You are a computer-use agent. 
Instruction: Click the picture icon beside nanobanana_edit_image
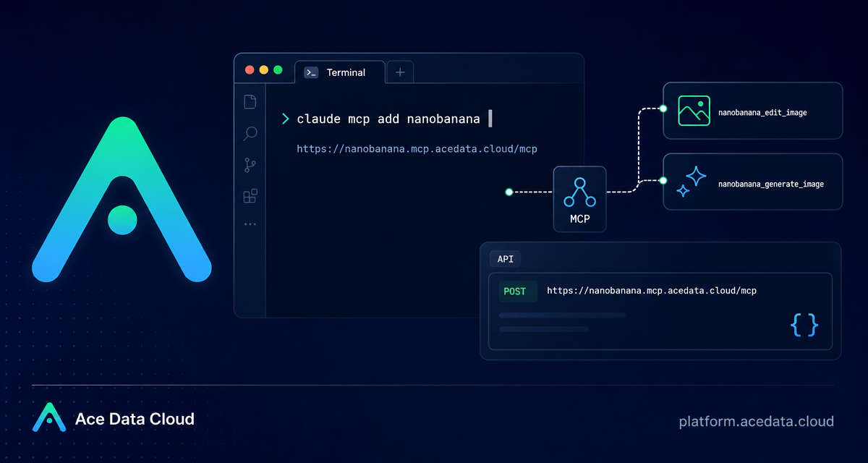coord(694,111)
